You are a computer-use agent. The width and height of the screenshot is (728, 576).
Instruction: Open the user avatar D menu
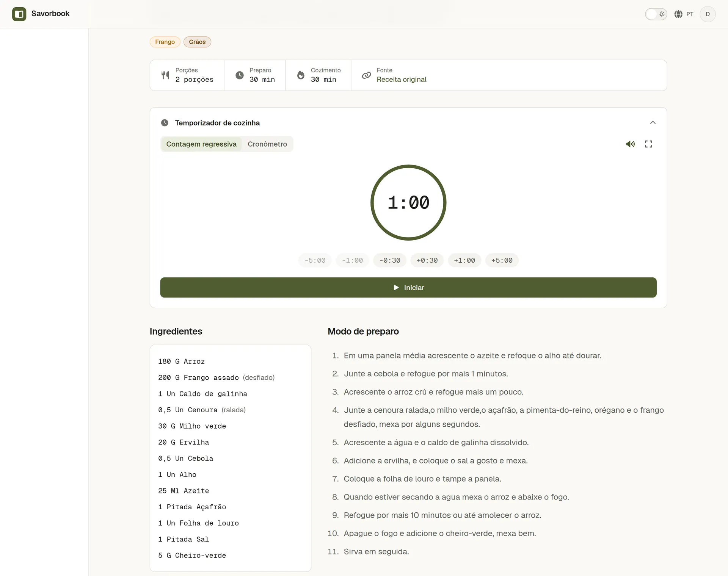pyautogui.click(x=707, y=14)
